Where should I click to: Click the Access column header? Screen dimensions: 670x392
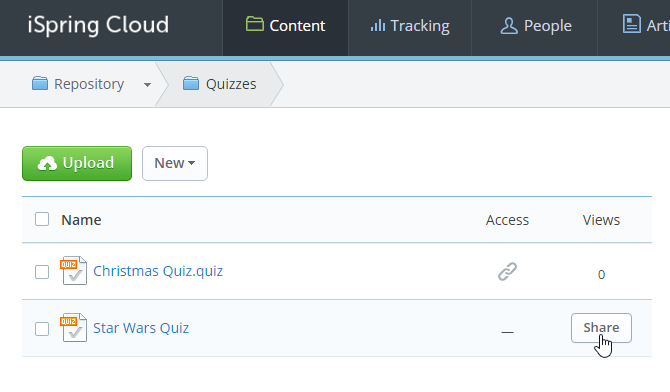(507, 220)
